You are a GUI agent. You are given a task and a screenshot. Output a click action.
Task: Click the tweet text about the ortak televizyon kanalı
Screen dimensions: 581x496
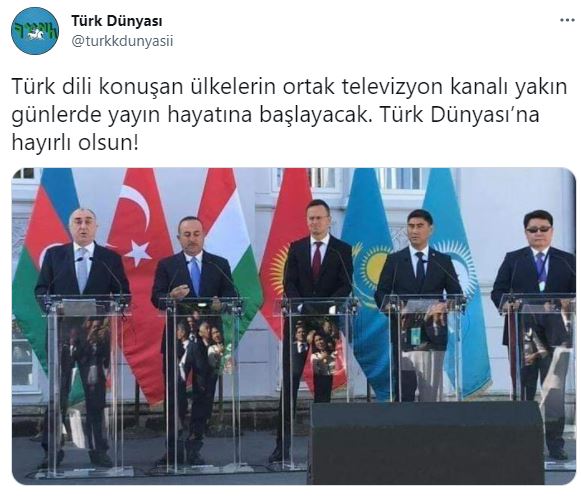tap(289, 114)
